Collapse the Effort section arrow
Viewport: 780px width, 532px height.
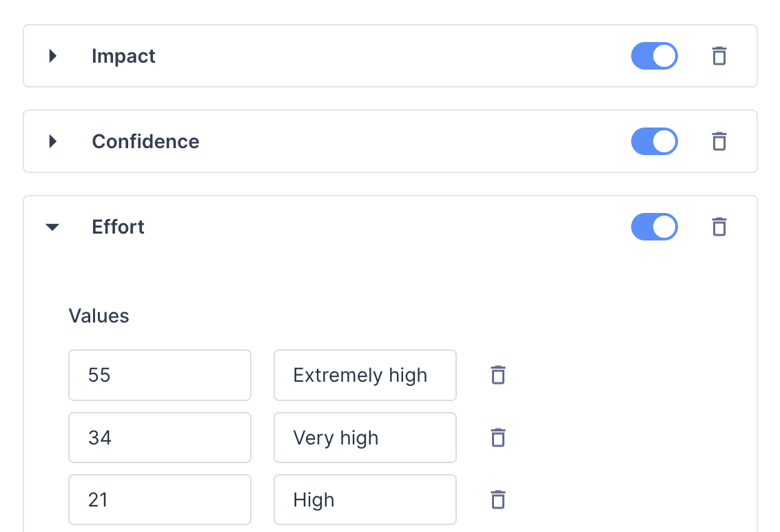52,227
